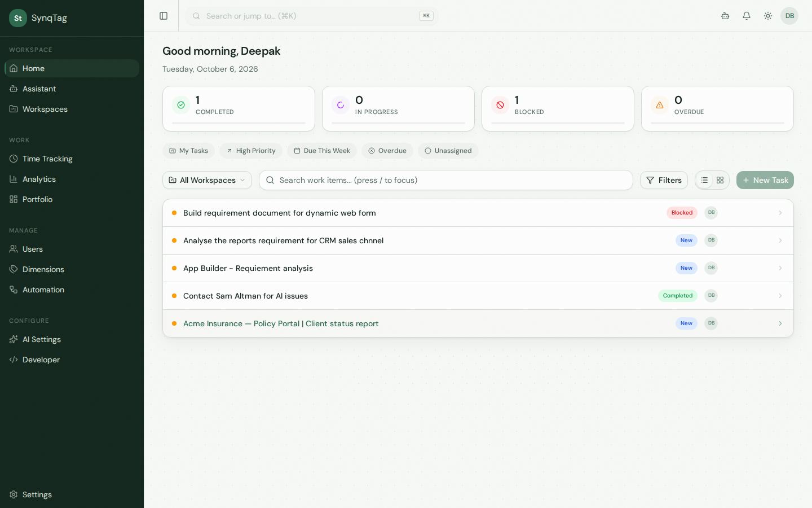This screenshot has width=812, height=508.
Task: Click New badge on App Builder task
Action: 686,268
